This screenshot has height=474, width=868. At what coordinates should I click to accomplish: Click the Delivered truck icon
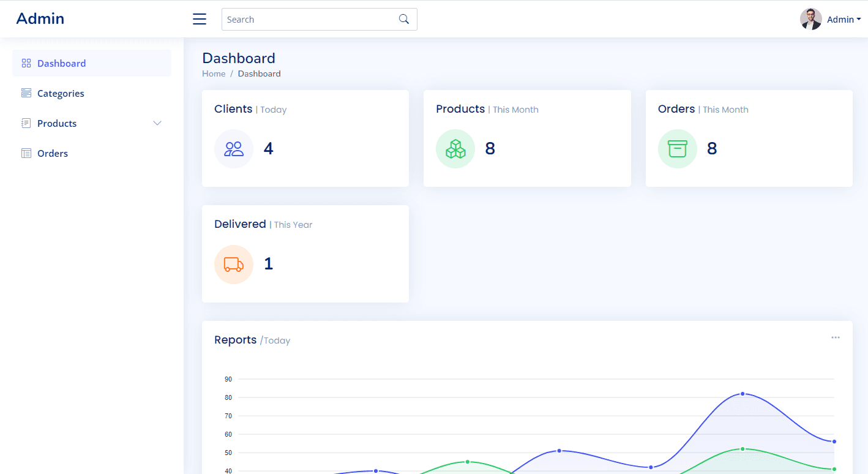(234, 265)
